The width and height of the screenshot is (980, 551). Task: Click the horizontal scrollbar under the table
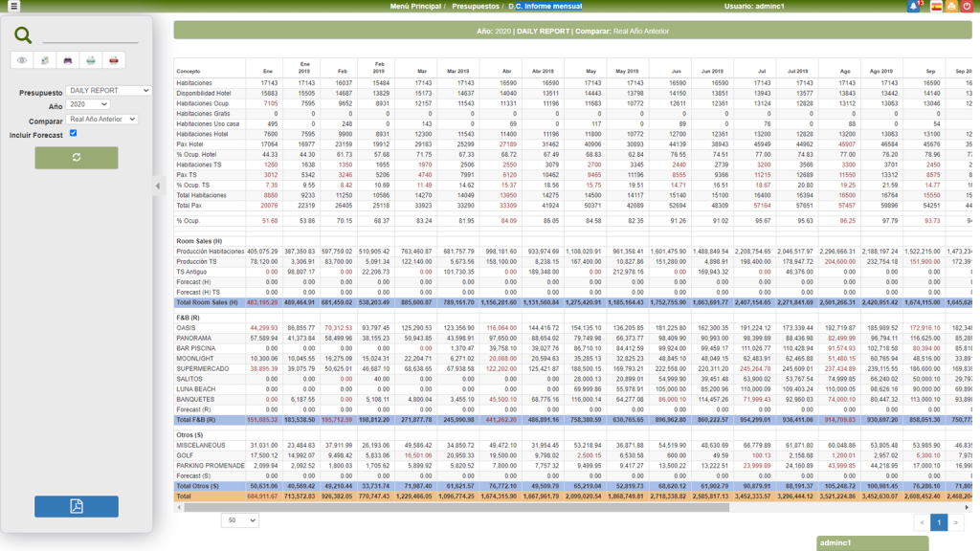coord(457,507)
